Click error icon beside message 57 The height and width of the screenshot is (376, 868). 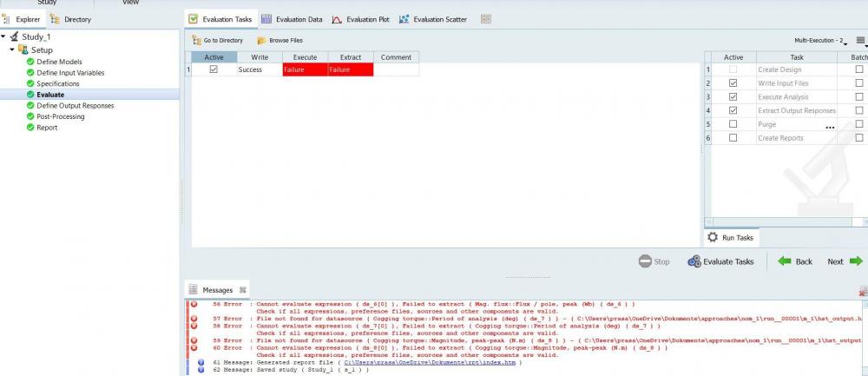(194, 319)
